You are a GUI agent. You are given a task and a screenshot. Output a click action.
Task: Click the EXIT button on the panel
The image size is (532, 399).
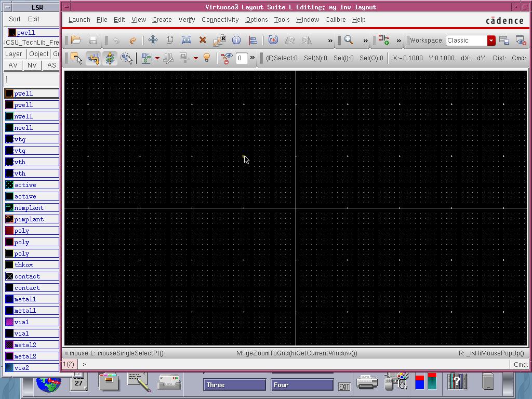tap(344, 387)
